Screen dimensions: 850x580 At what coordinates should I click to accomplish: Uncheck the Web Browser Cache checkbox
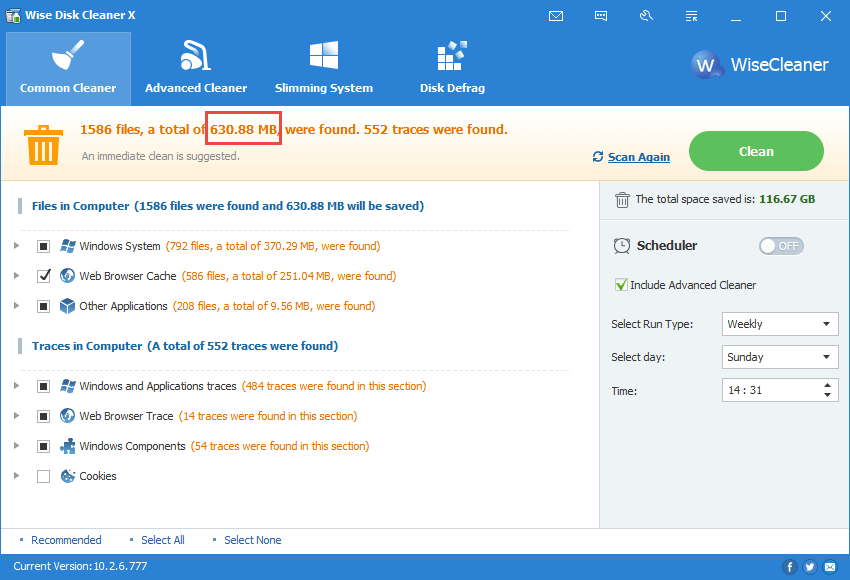pyautogui.click(x=43, y=276)
